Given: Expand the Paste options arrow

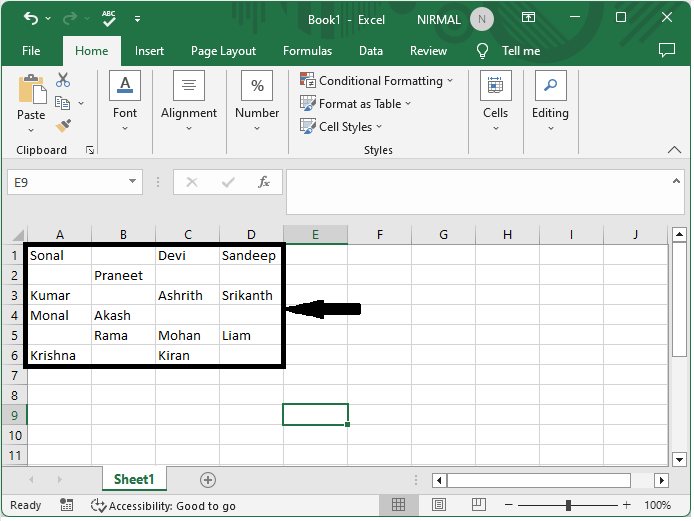Looking at the screenshot, I should coord(31,130).
